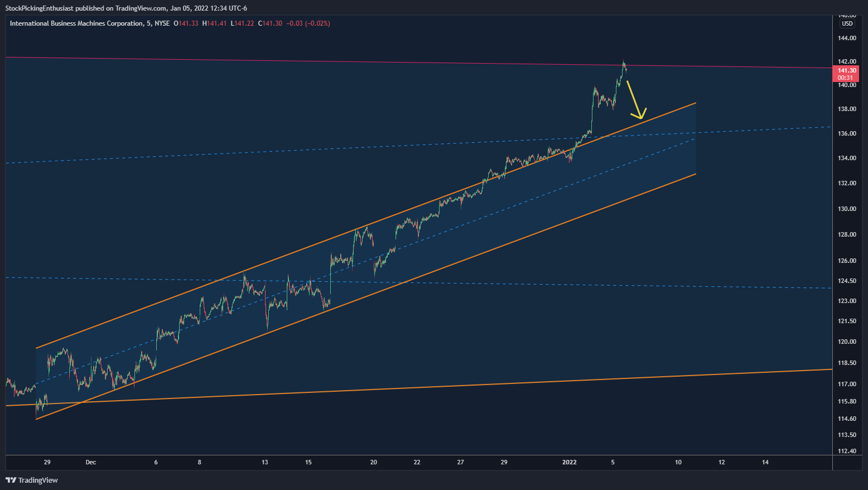Click the 130.00 price axis label
Viewport: 868px width, 490px height.
[x=846, y=209]
